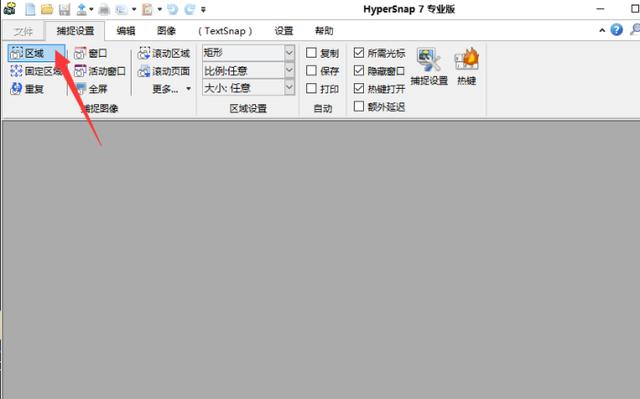Switch to the 设置 settings tab

click(x=284, y=31)
